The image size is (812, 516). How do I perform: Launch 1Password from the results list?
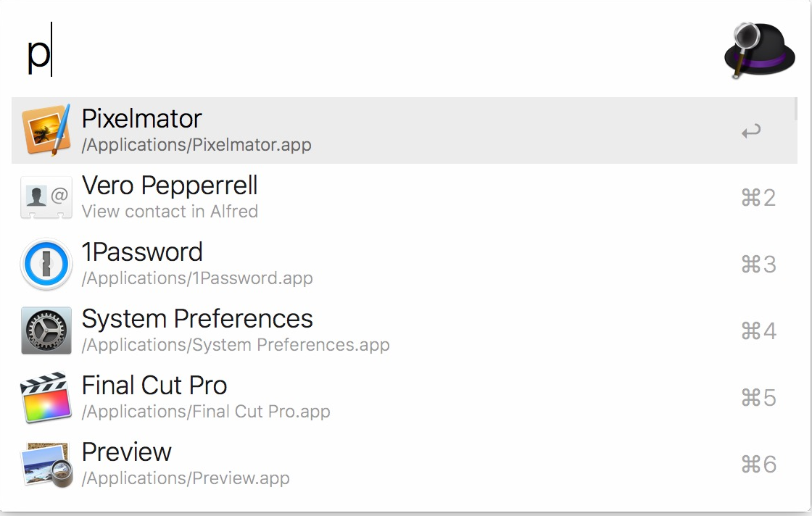click(142, 252)
